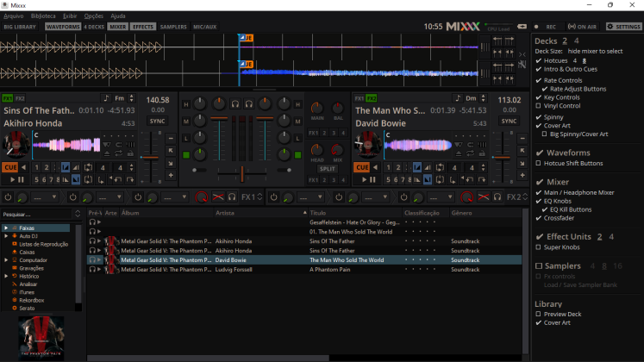Click the key note icon on deck 1

click(x=106, y=98)
